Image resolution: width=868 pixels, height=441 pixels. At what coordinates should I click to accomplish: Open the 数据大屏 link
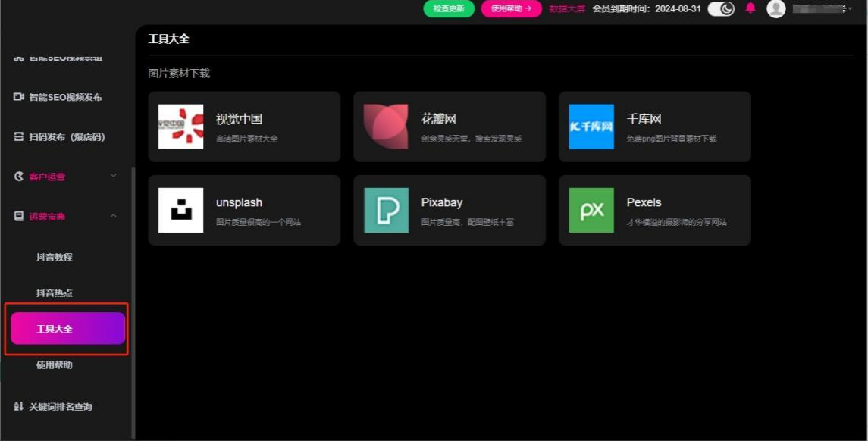566,9
